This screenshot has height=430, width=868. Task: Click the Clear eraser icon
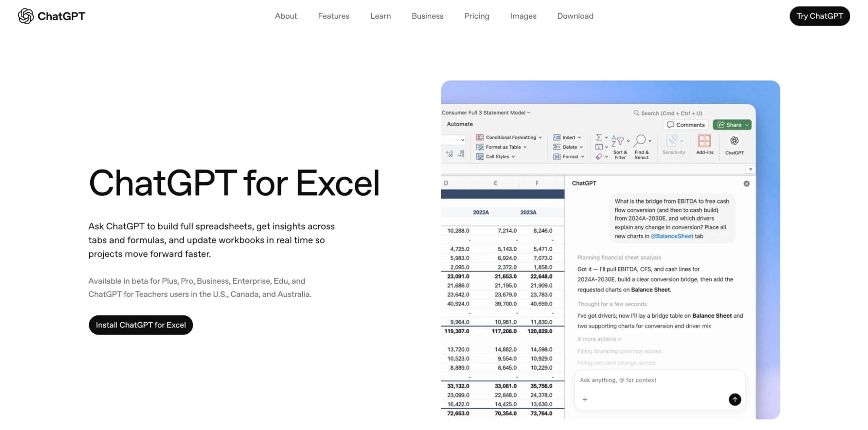tap(599, 157)
